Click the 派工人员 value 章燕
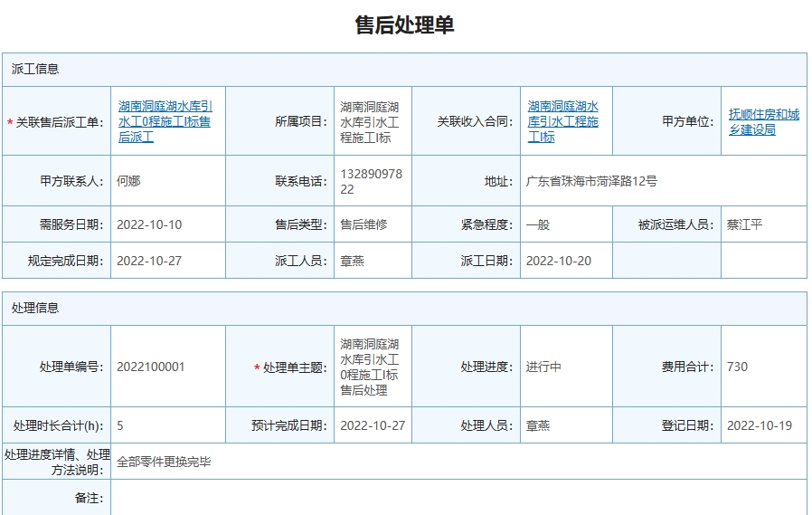The image size is (812, 515). 352,262
